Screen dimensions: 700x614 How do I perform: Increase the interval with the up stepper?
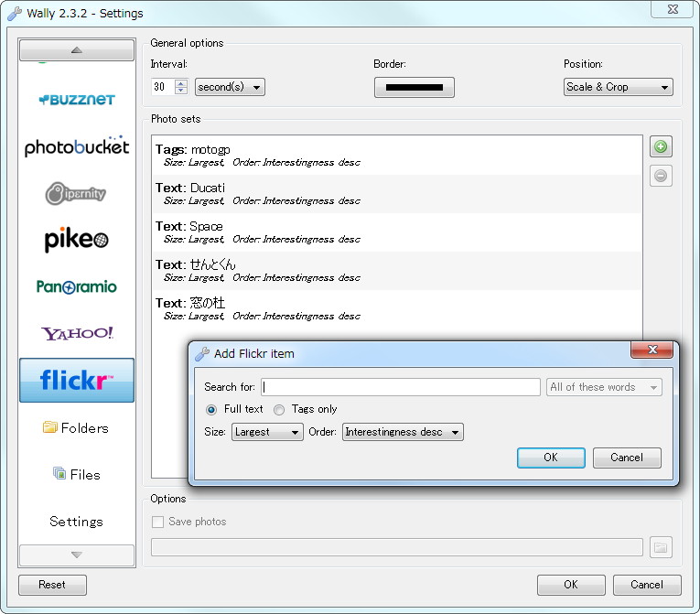pyautogui.click(x=181, y=82)
